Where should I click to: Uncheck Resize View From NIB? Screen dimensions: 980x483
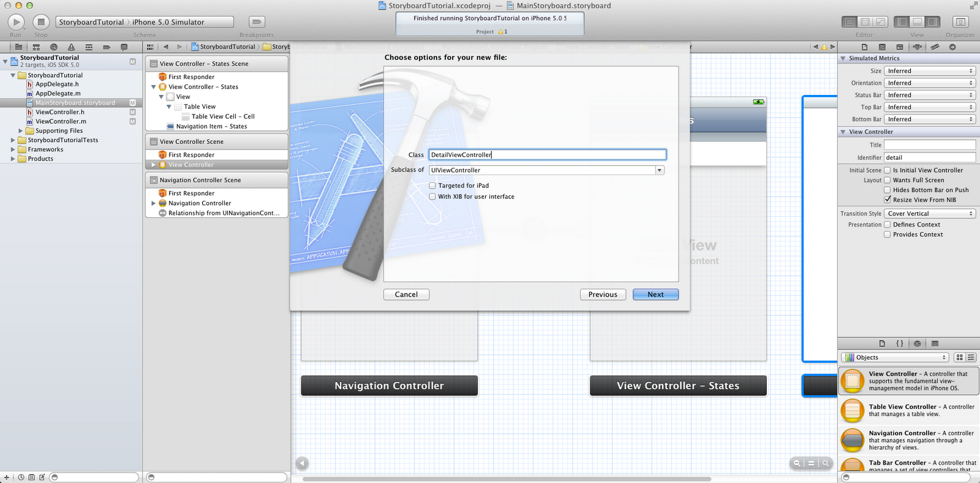coord(887,200)
